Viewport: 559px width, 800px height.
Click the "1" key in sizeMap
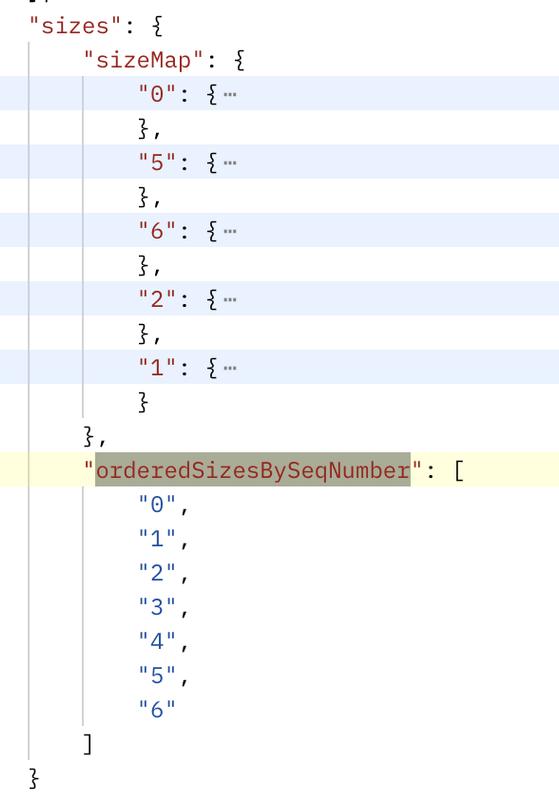point(157,367)
